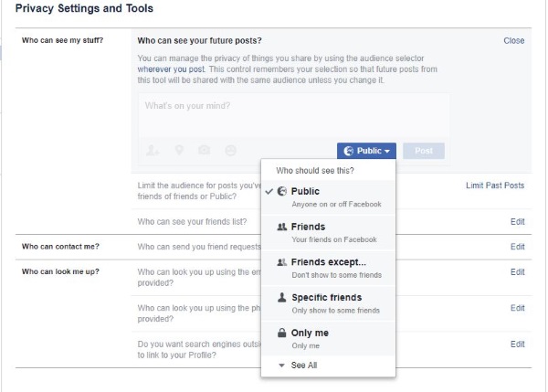
Task: Edit who can see your friends list
Action: pos(518,221)
